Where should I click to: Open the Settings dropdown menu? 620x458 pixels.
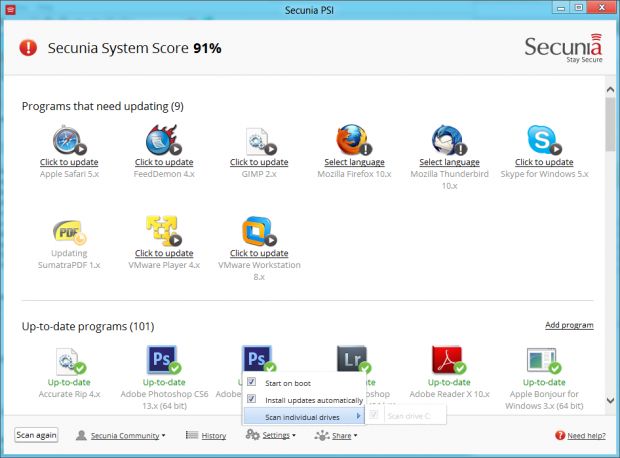pos(279,435)
